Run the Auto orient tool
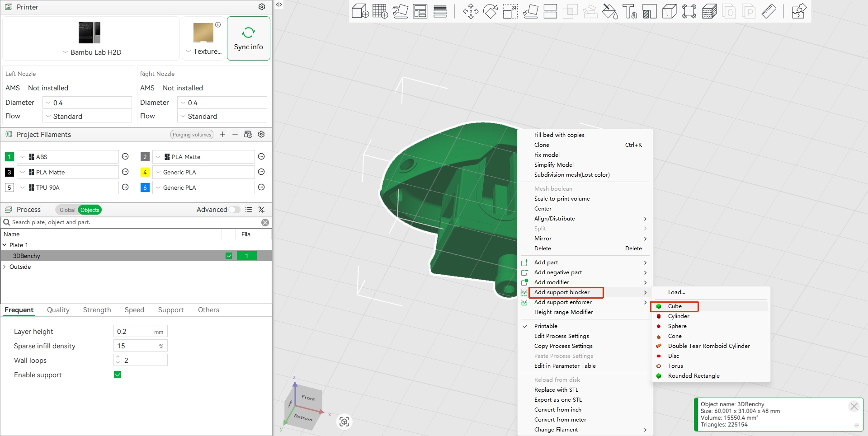 (x=400, y=11)
